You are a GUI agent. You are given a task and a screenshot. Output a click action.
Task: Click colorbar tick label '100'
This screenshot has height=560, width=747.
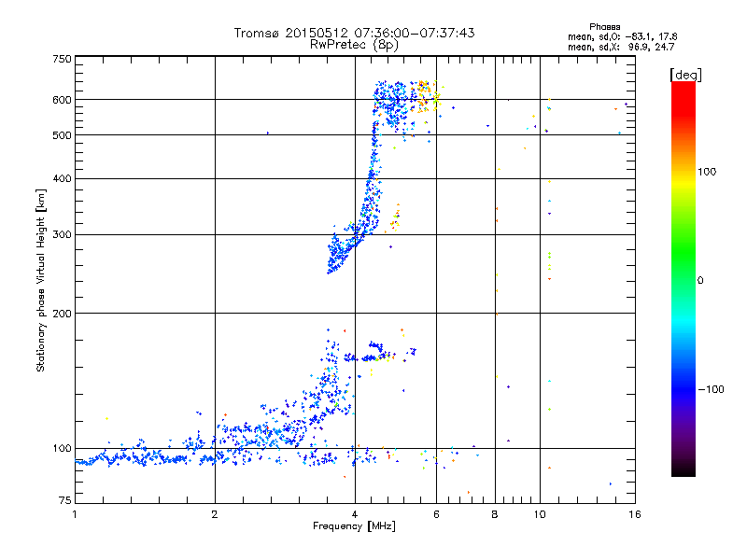tap(707, 172)
